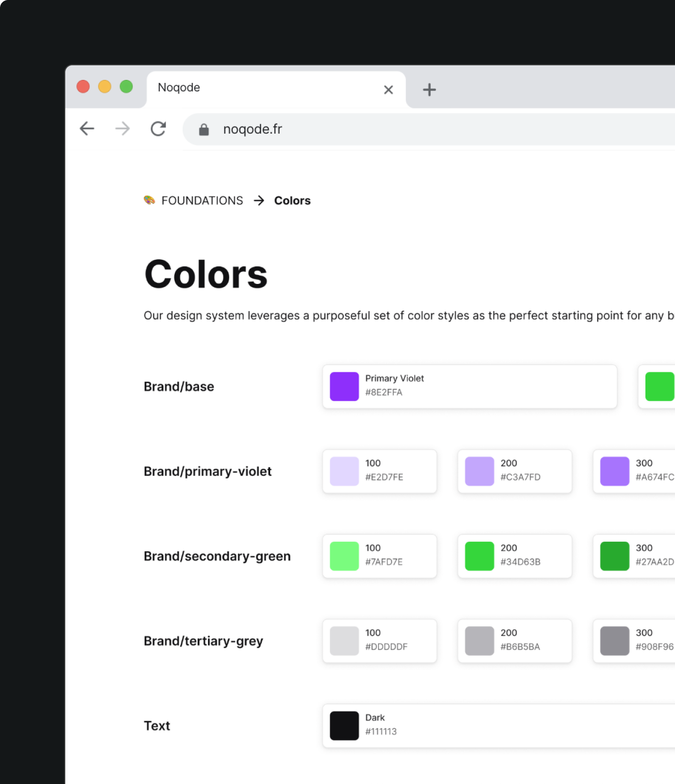This screenshot has height=784, width=675.
Task: Reload the noqode.fr page
Action: [158, 129]
